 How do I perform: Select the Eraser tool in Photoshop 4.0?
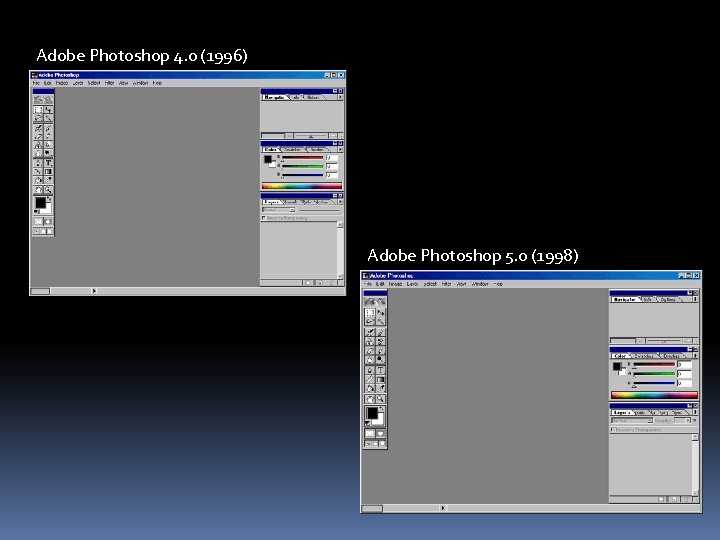(39, 136)
